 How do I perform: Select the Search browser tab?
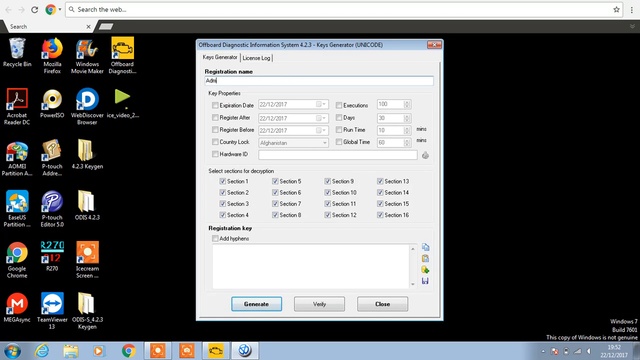tap(48, 27)
